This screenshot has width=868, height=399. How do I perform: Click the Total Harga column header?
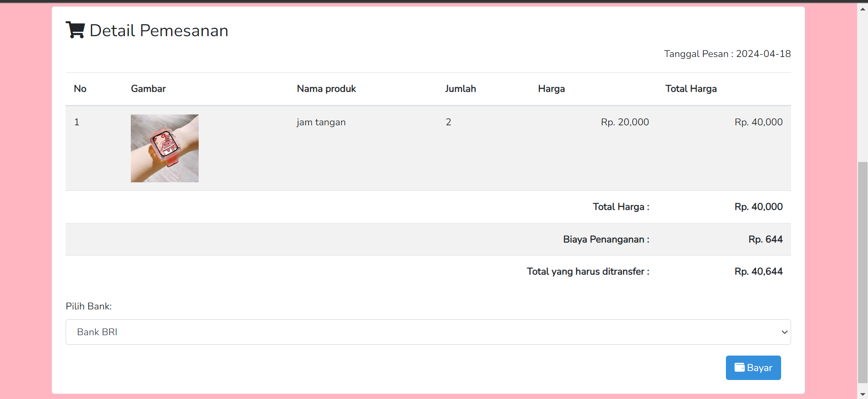[691, 89]
